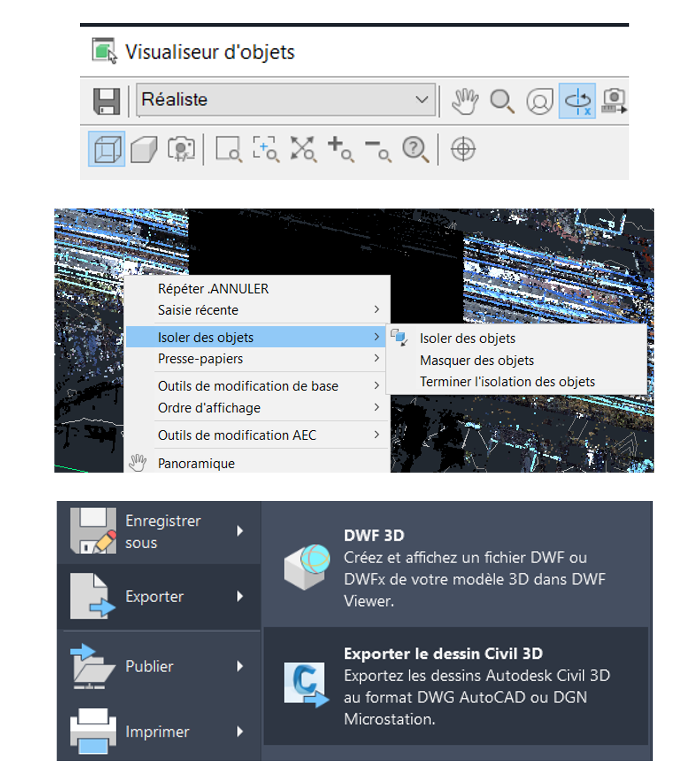This screenshot has width=687, height=784.
Task: Open Imprimer in application menu
Action: [x=158, y=731]
